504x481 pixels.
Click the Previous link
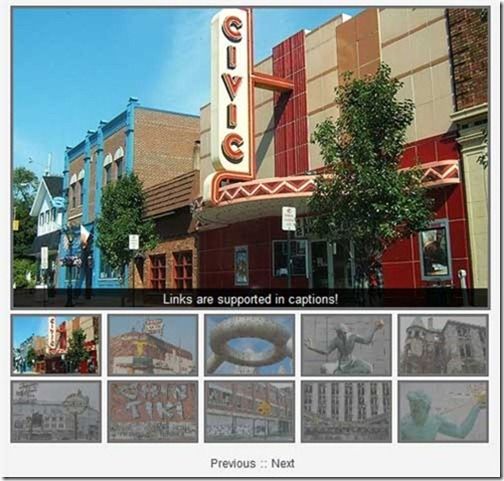pos(233,463)
